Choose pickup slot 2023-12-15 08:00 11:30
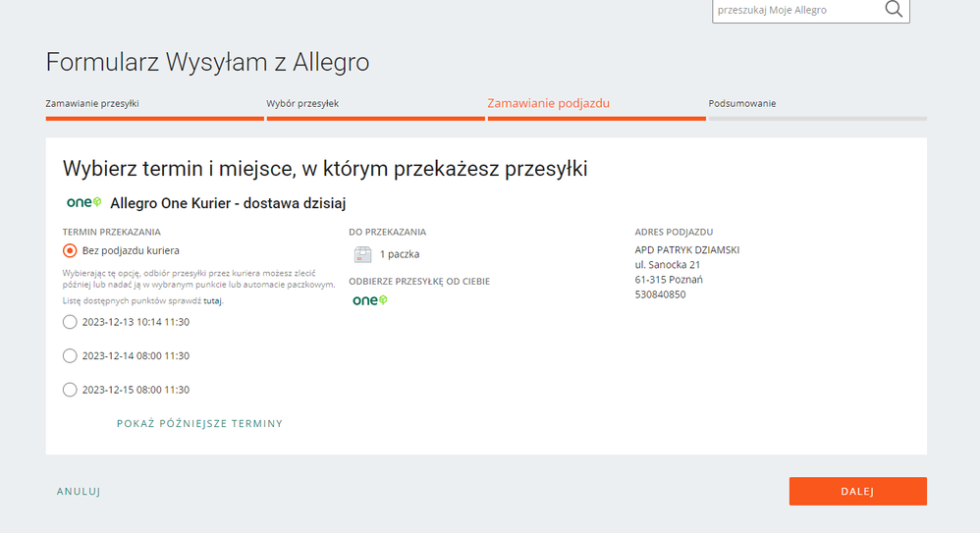The height and width of the screenshot is (533, 980). click(70, 390)
